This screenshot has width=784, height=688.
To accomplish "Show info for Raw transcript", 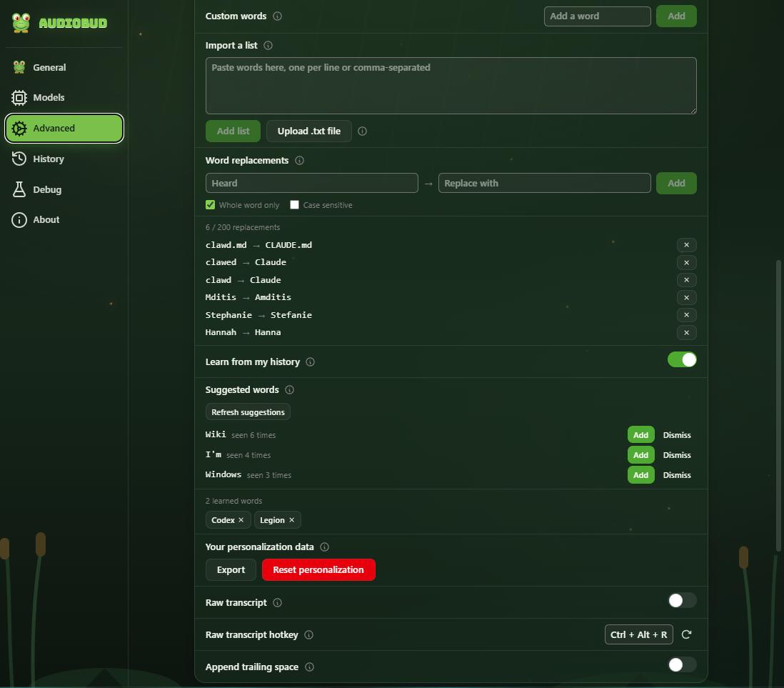I will pyautogui.click(x=278, y=602).
